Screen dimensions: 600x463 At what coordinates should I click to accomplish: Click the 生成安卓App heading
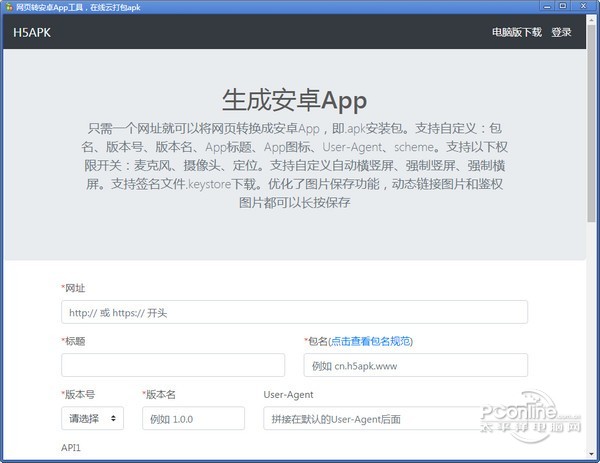tap(294, 100)
